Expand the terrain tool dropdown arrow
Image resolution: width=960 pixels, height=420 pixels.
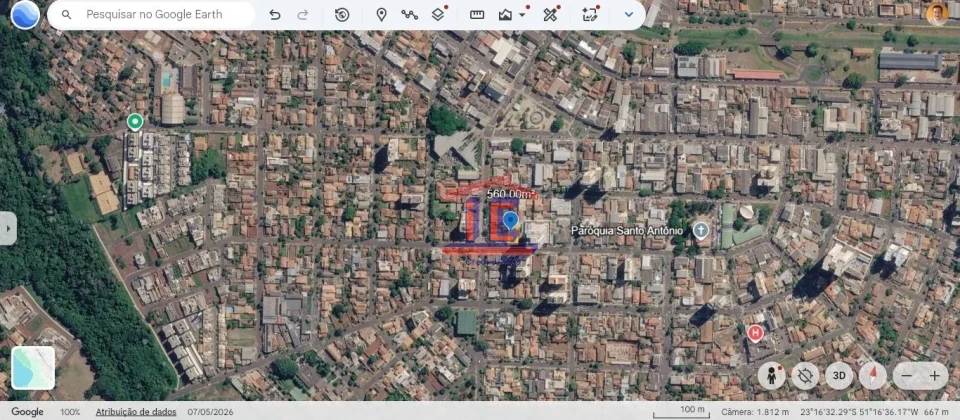[522, 15]
